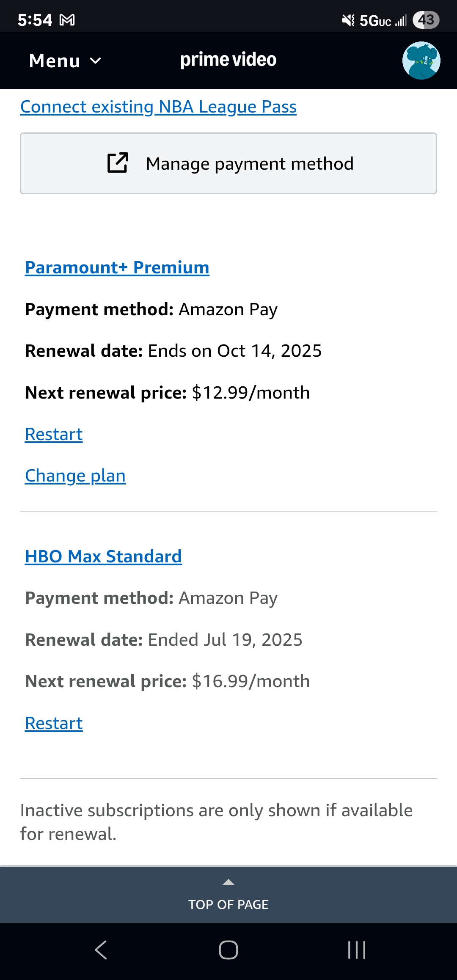Viewport: 457px width, 980px height.
Task: Open the Paramount+ Premium subscription link
Action: point(117,267)
